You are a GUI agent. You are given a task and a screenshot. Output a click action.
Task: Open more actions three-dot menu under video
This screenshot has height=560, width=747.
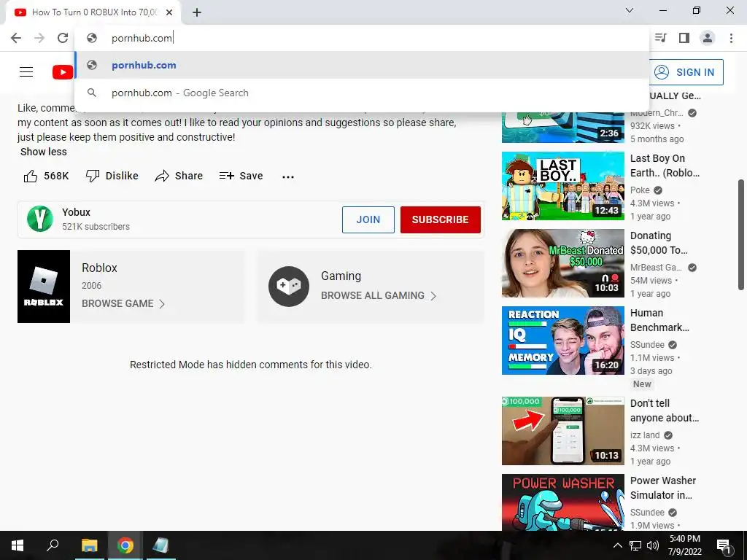pos(287,176)
